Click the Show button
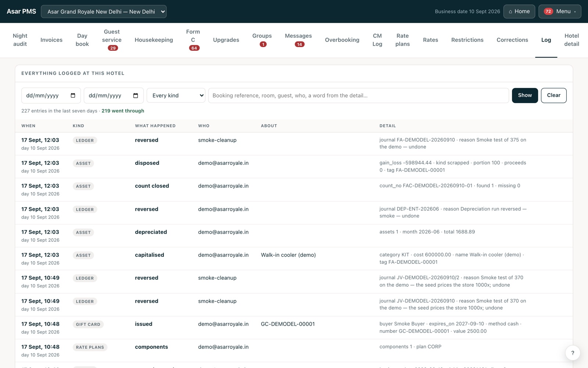Screen dimensions: 588x368 525,95
